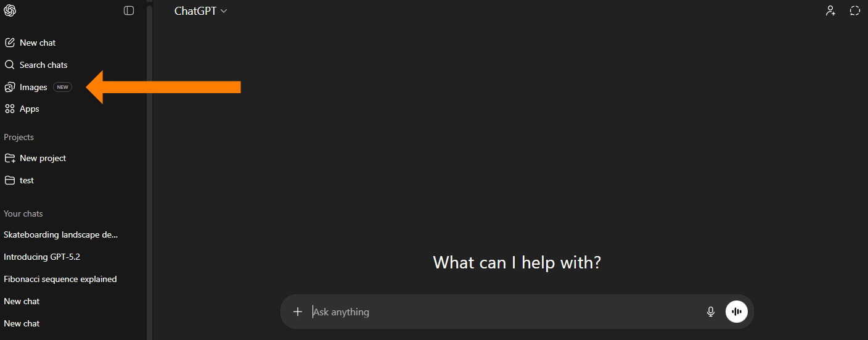This screenshot has height=340, width=868.
Task: Click the New chat pencil icon
Action: pos(10,43)
